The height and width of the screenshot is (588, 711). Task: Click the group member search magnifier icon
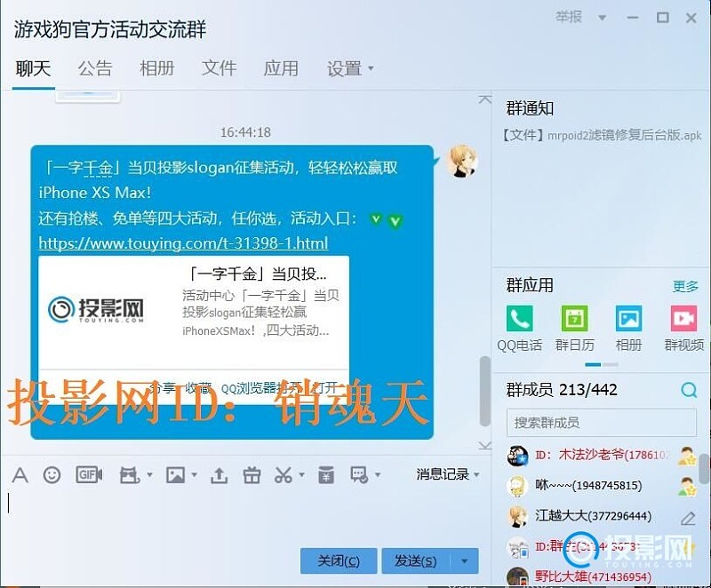689,390
